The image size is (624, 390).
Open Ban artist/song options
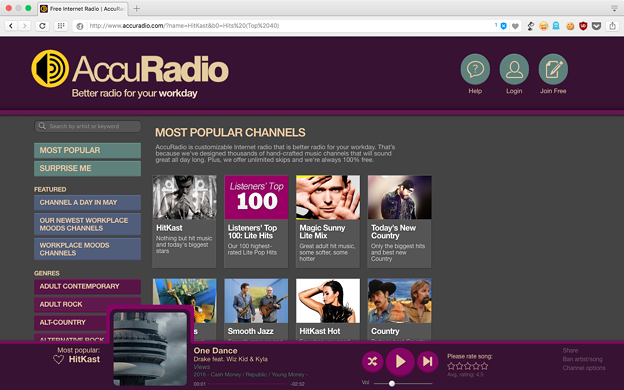coord(583,359)
